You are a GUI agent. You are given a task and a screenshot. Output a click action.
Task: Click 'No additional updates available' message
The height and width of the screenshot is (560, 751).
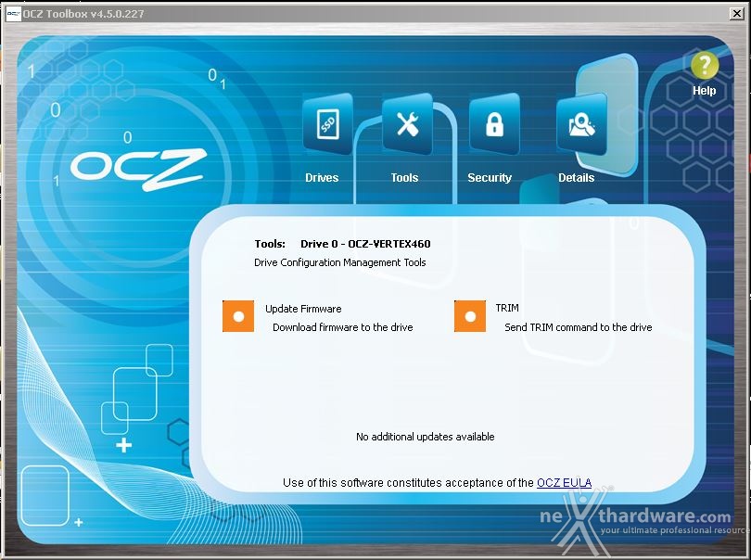coord(425,437)
